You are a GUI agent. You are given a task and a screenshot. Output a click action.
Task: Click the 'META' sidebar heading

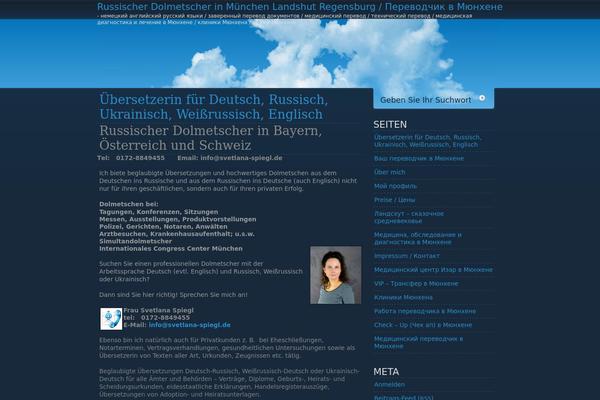(386, 372)
